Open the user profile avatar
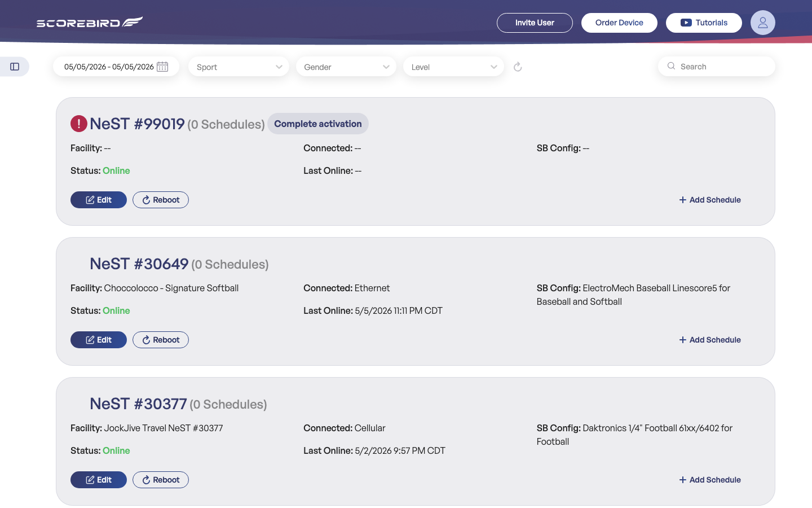 pos(762,23)
